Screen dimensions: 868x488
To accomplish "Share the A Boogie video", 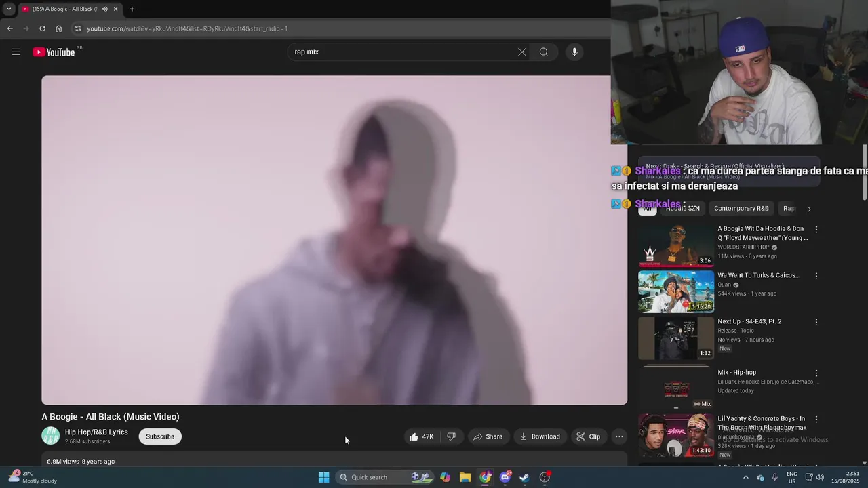I will (488, 436).
